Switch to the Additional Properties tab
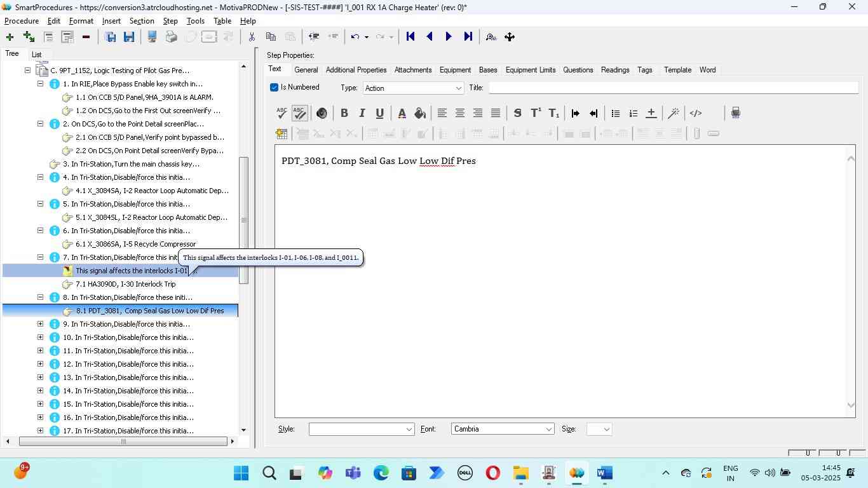Image resolution: width=868 pixels, height=488 pixels. 356,70
